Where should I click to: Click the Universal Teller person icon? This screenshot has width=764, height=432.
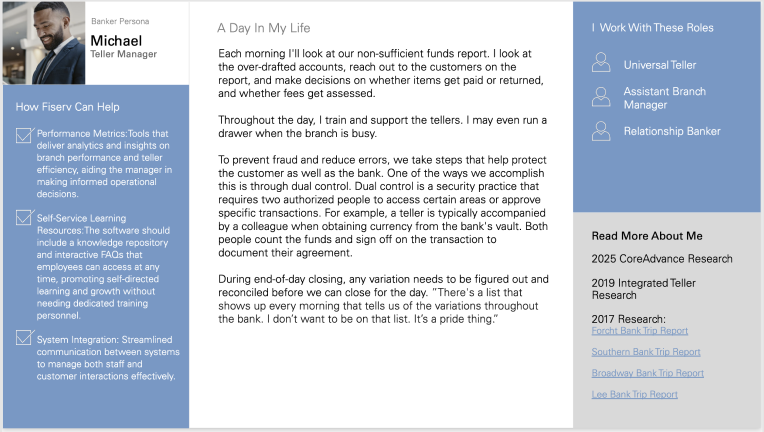point(601,63)
